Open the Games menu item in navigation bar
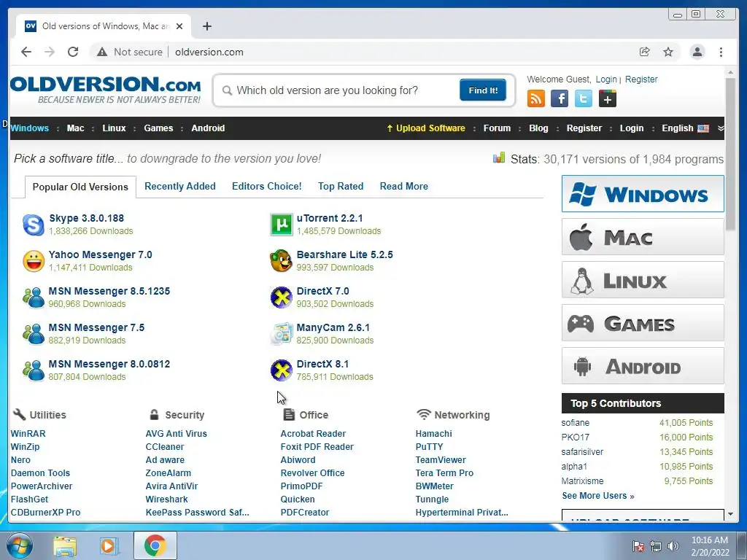Image resolution: width=747 pixels, height=560 pixels. click(158, 128)
